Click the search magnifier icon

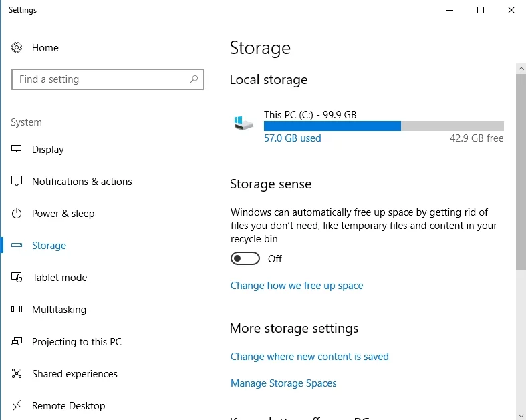pos(194,79)
